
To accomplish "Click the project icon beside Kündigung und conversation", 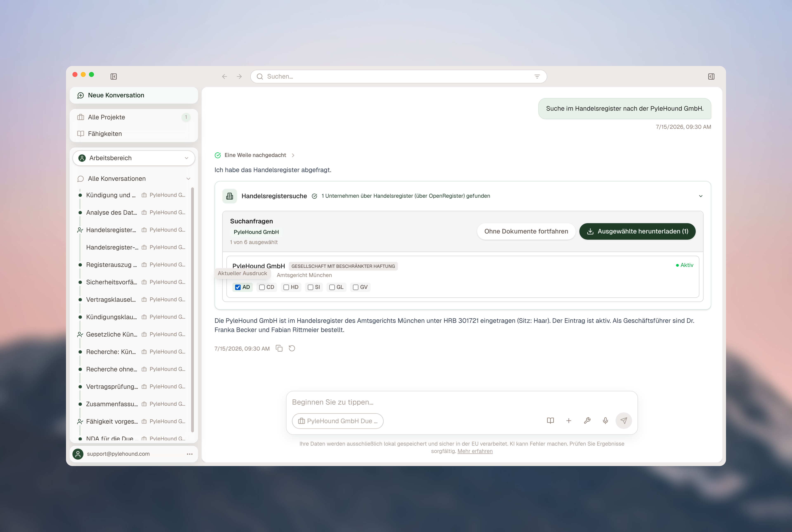I will [x=144, y=195].
